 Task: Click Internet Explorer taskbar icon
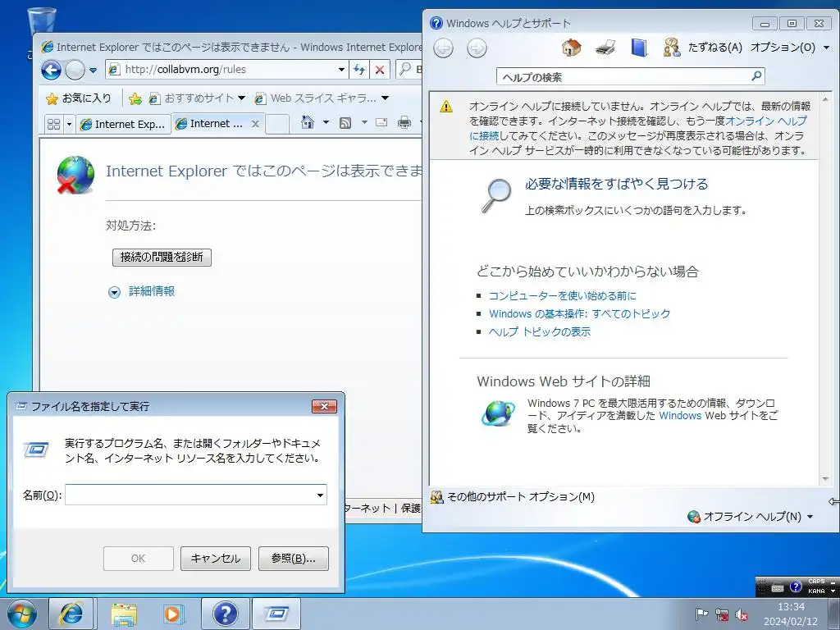click(71, 614)
